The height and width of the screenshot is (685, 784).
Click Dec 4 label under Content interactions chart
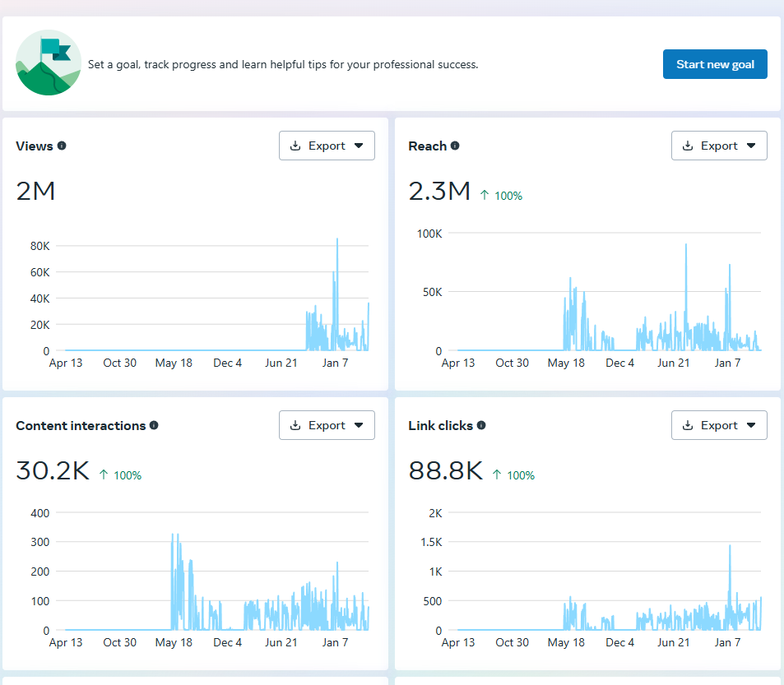[228, 642]
